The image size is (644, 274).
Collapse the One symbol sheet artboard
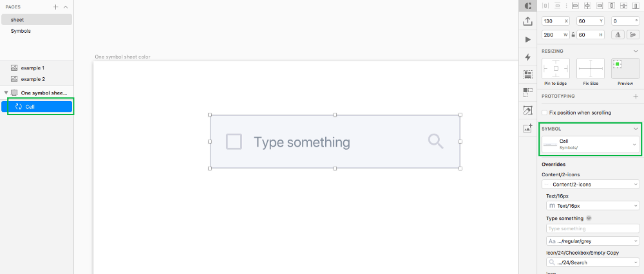click(x=6, y=93)
